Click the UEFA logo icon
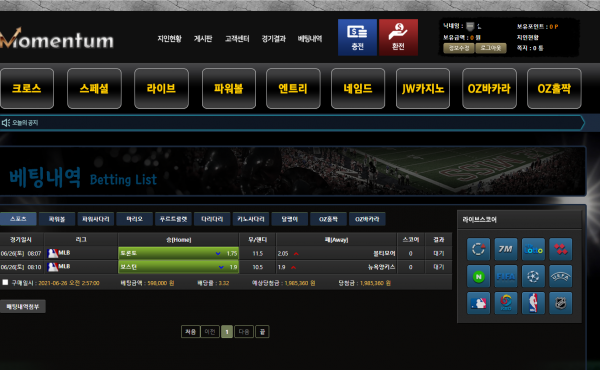The width and height of the screenshot is (600, 370). point(561,276)
